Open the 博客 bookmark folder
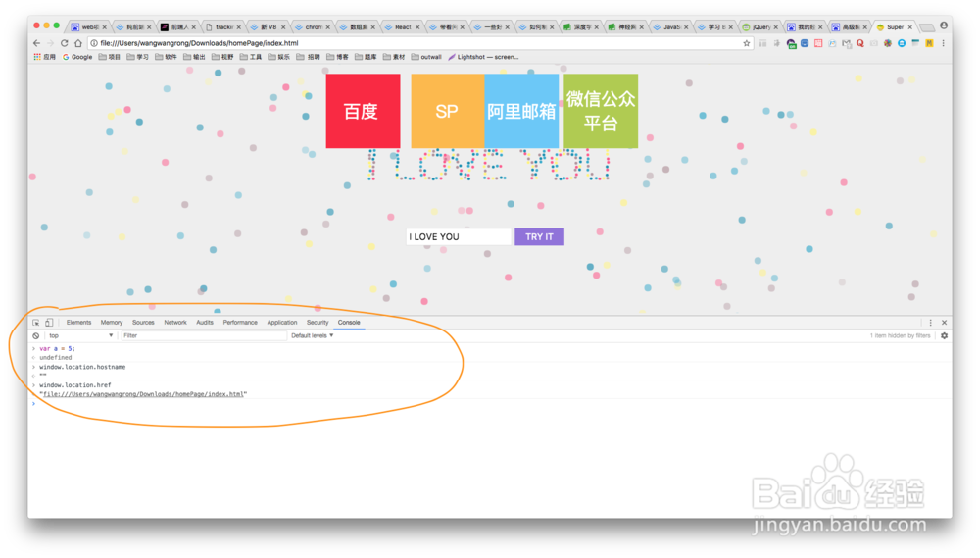 pyautogui.click(x=337, y=57)
